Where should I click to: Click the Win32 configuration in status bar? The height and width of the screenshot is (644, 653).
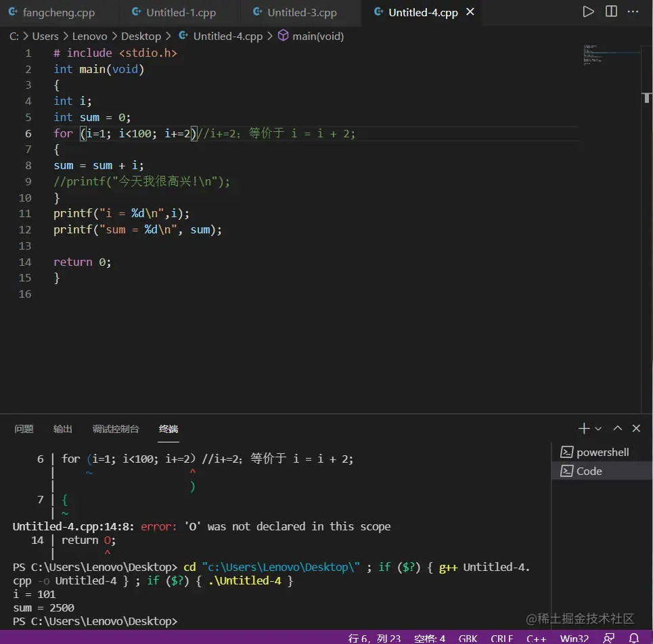[575, 638]
